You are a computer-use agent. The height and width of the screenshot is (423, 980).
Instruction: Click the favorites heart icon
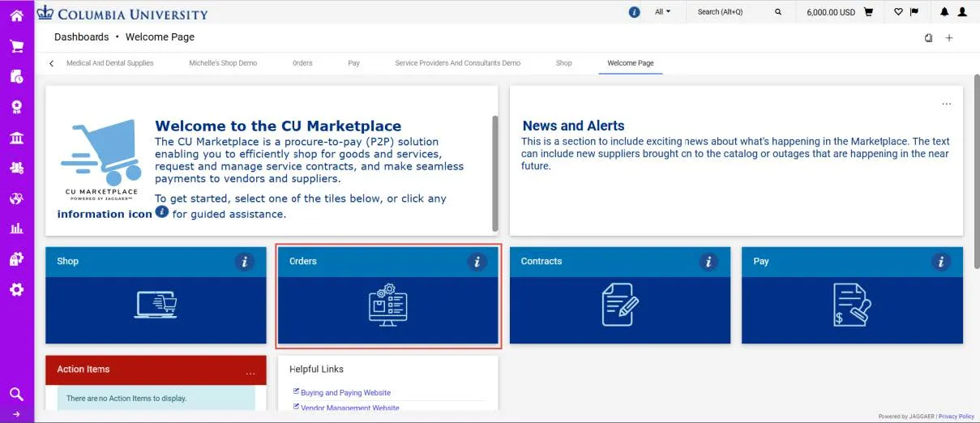pos(898,12)
